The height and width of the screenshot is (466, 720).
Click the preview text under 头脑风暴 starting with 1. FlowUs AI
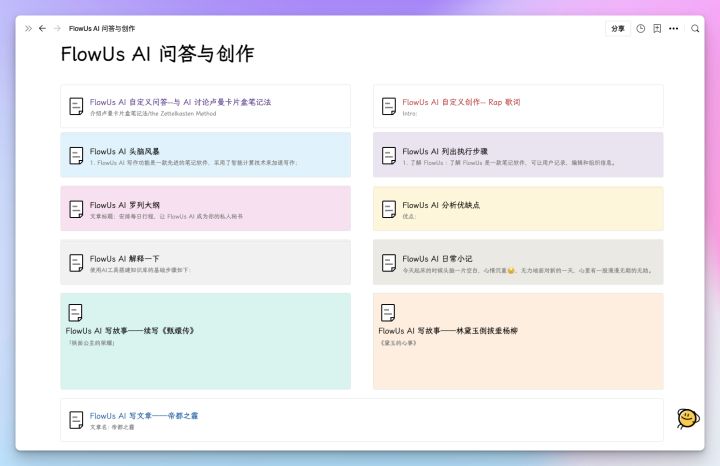[x=194, y=163]
